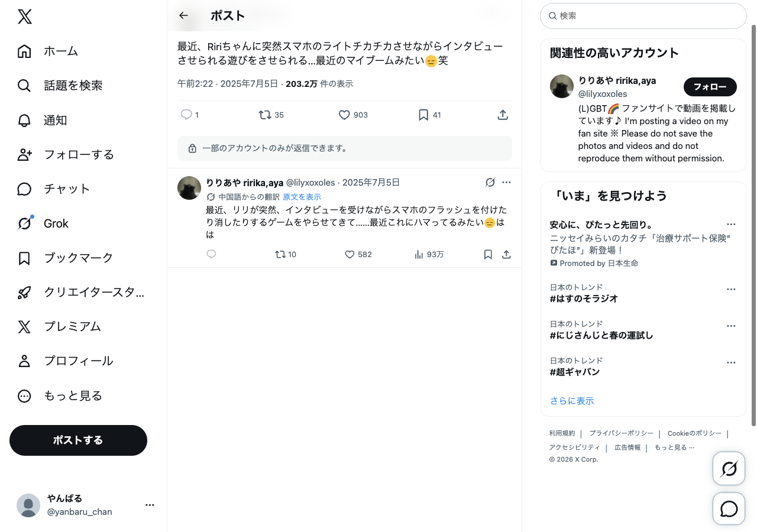Click the 原文を表示 link
This screenshot has width=757, height=532.
[302, 197]
